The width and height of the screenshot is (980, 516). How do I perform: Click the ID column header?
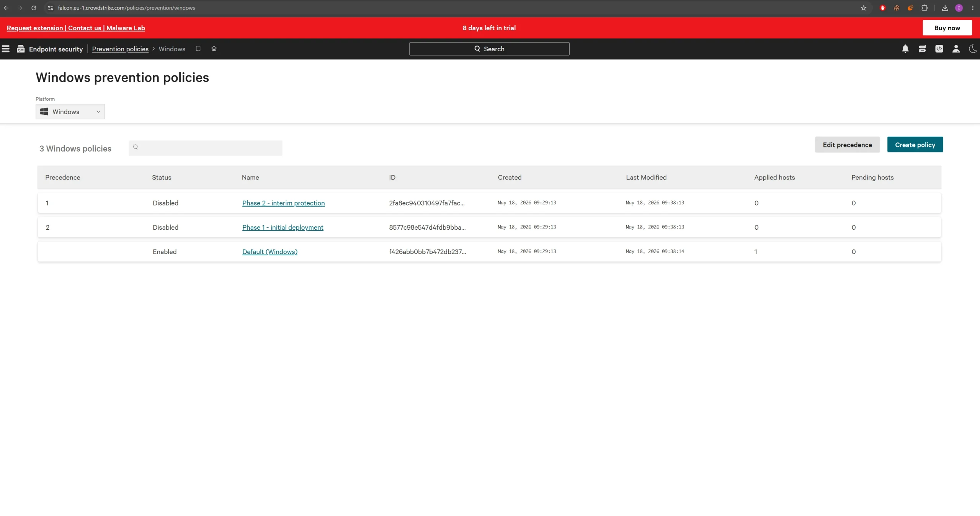[x=392, y=177]
